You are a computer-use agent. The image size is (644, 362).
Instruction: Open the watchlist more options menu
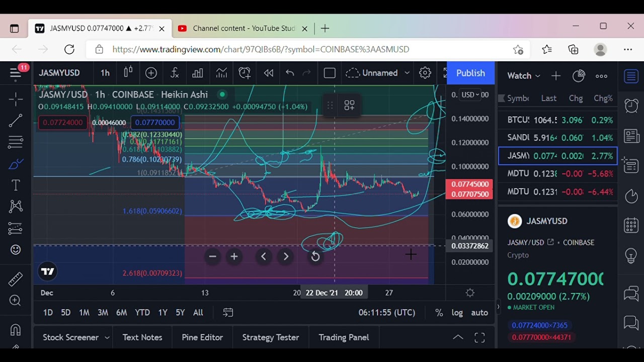(x=601, y=76)
